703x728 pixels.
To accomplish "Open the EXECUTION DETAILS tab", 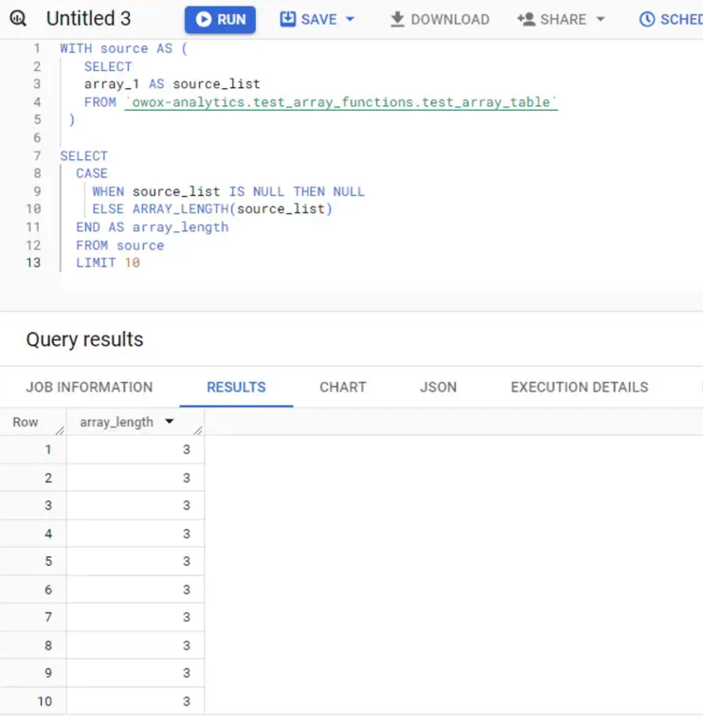I will [x=580, y=387].
